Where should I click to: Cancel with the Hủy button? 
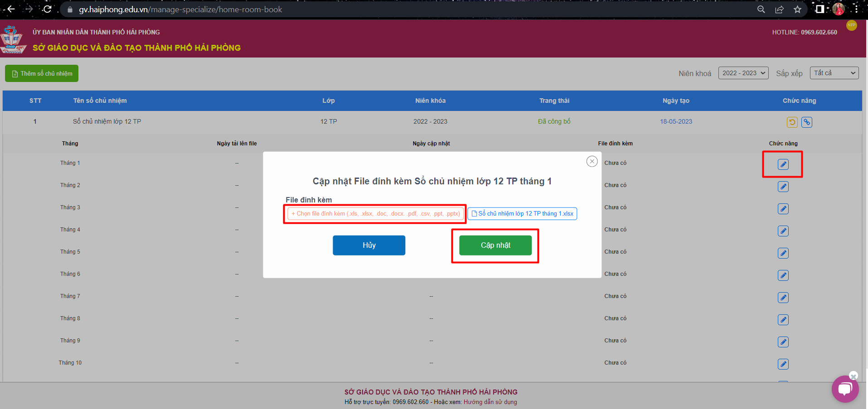(x=369, y=245)
